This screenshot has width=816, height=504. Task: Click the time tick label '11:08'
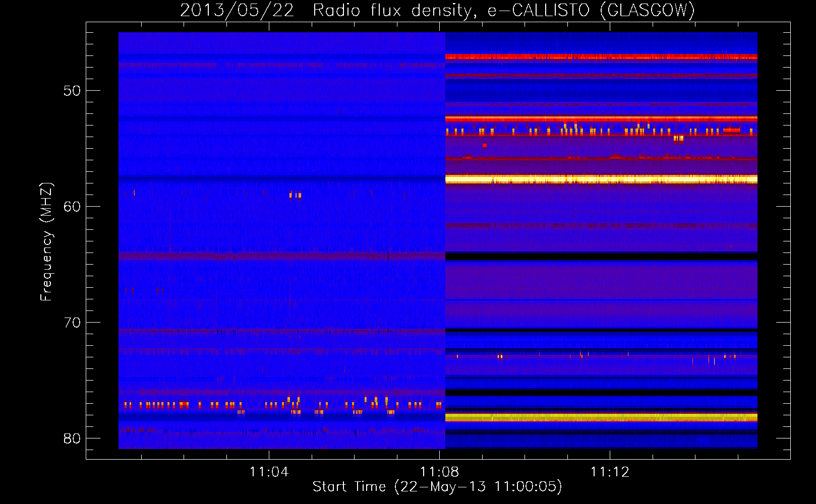point(439,472)
